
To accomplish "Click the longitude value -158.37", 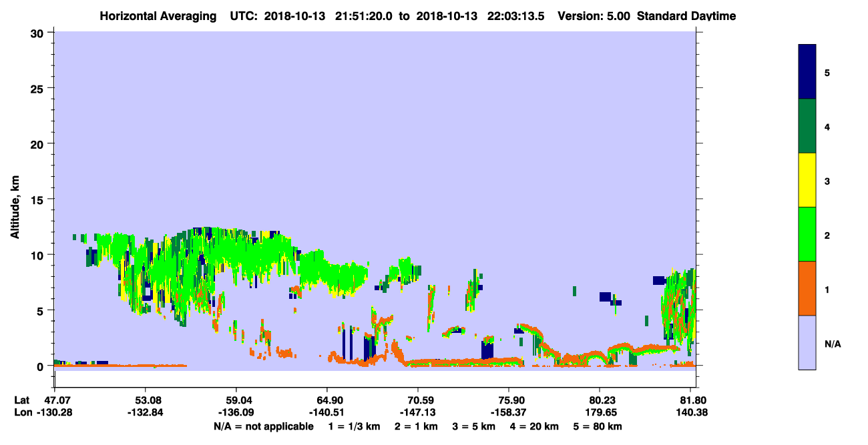I will pyautogui.click(x=509, y=412).
